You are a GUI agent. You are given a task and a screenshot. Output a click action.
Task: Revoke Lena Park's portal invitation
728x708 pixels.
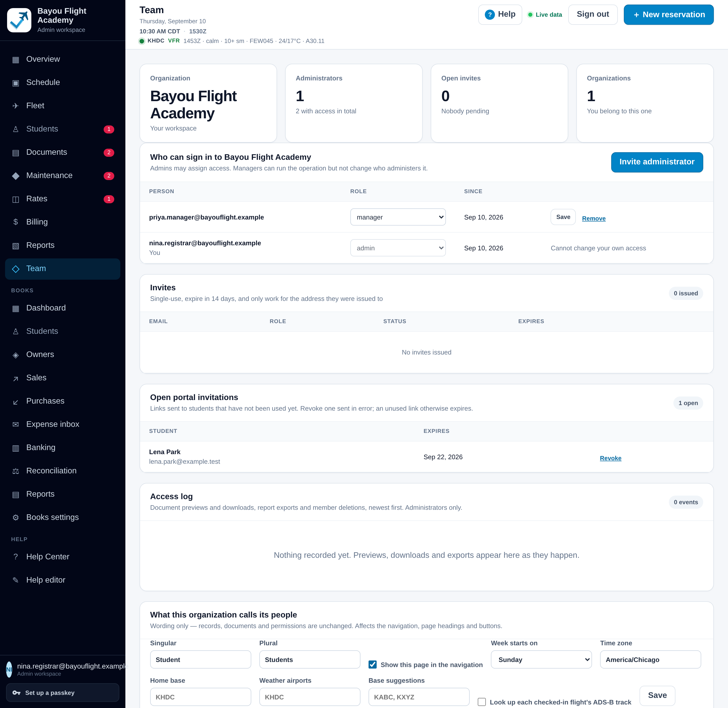pyautogui.click(x=610, y=458)
